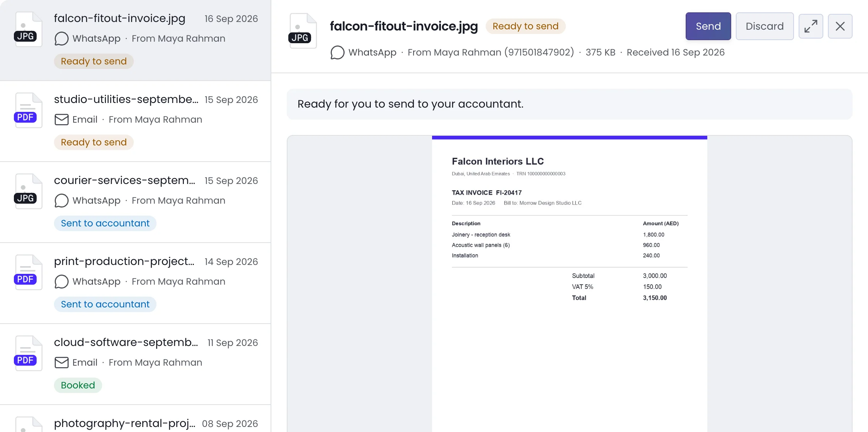Image resolution: width=868 pixels, height=432 pixels.
Task: Close the document detail panel
Action: [x=840, y=26]
